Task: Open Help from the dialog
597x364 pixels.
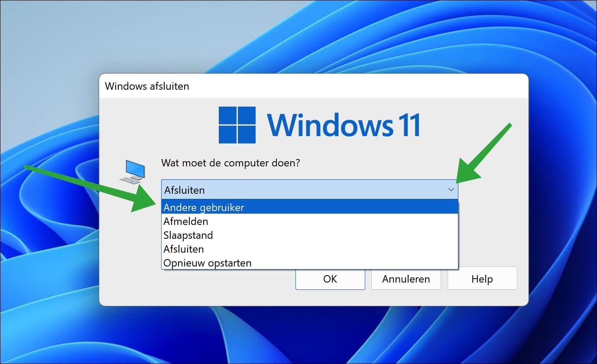Action: (x=482, y=279)
